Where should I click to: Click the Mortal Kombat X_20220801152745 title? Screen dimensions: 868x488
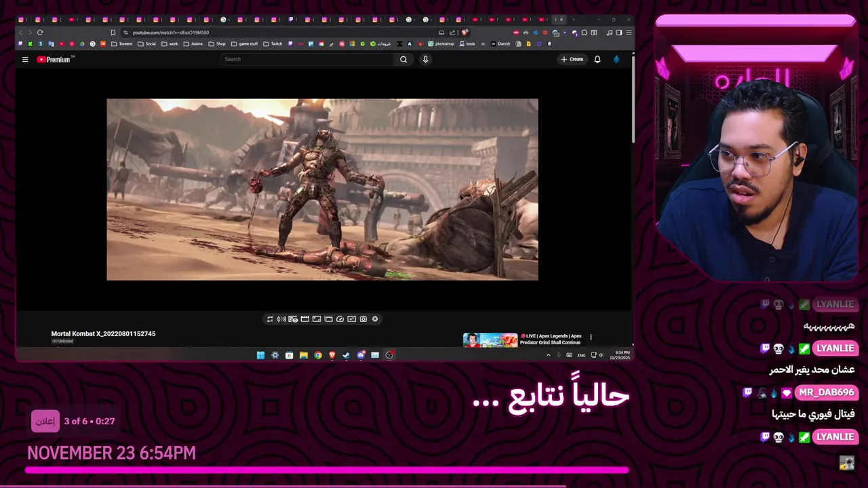[x=103, y=333]
